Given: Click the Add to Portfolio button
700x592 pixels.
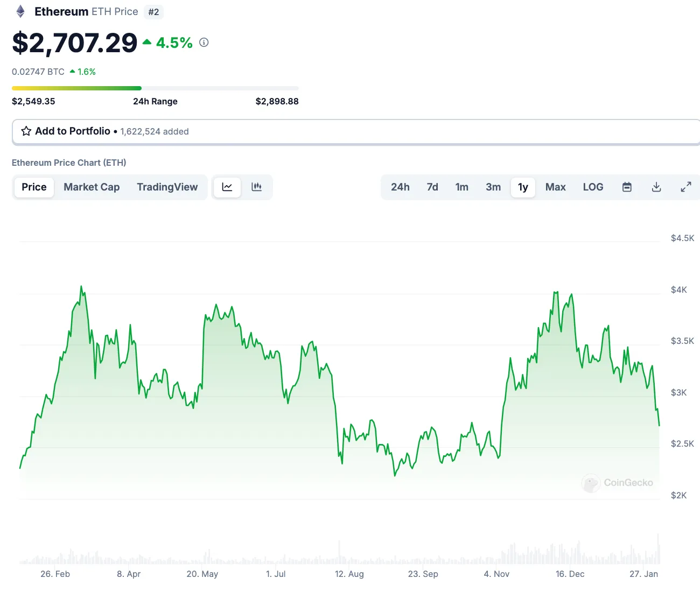Looking at the screenshot, I should click(x=72, y=131).
